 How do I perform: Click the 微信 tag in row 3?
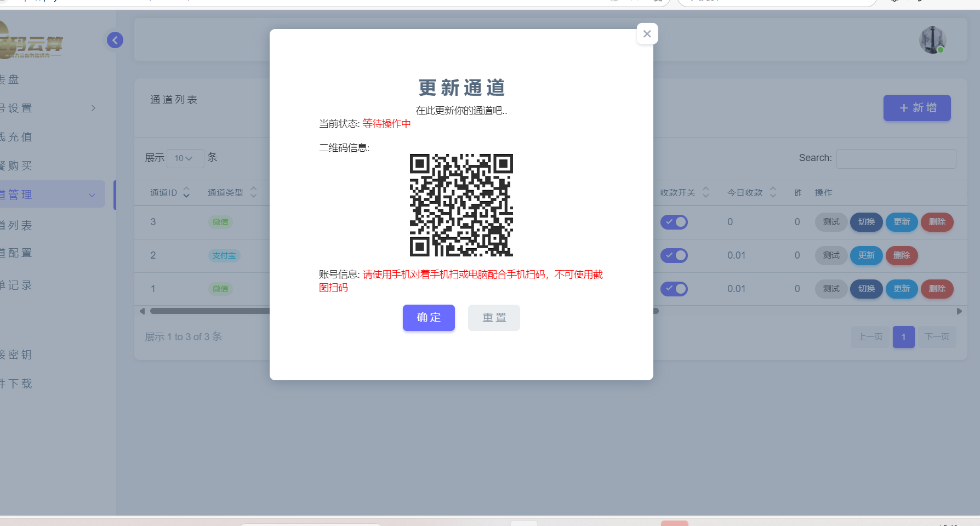pos(220,222)
